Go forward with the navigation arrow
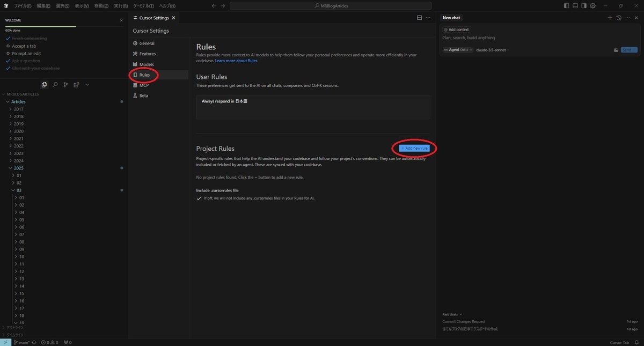The width and height of the screenshot is (644, 346). point(223,6)
